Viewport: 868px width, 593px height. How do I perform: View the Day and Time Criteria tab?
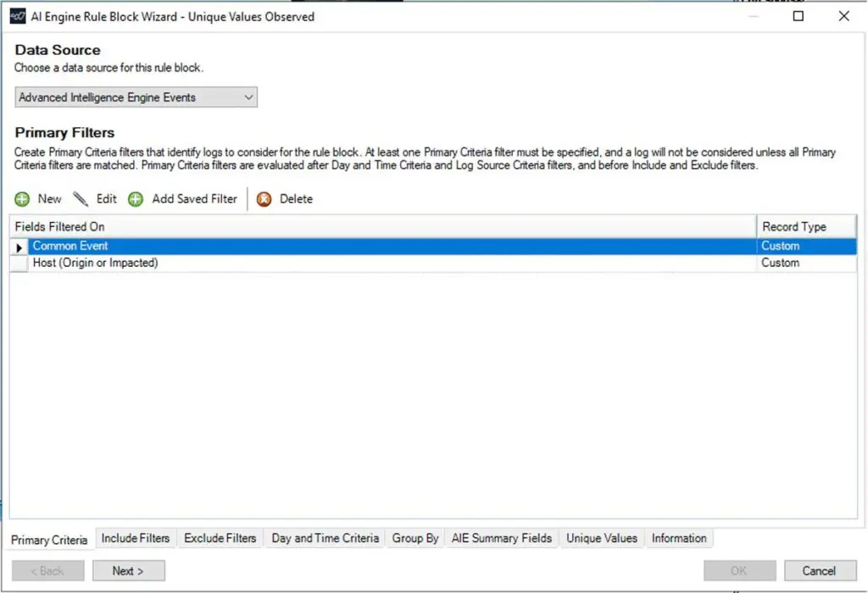(x=323, y=538)
